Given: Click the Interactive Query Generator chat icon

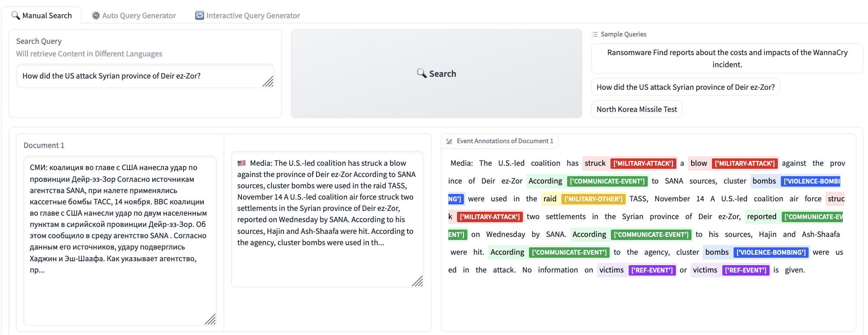Looking at the screenshot, I should 199,16.
